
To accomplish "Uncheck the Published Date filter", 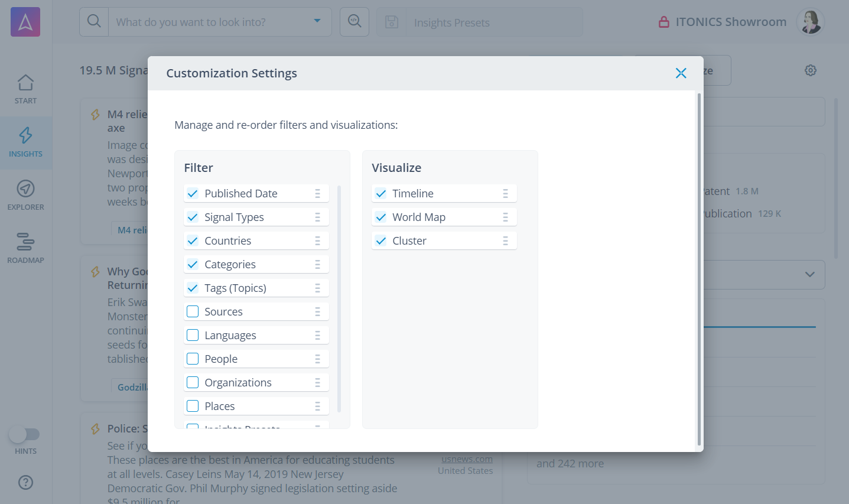I will pyautogui.click(x=193, y=194).
